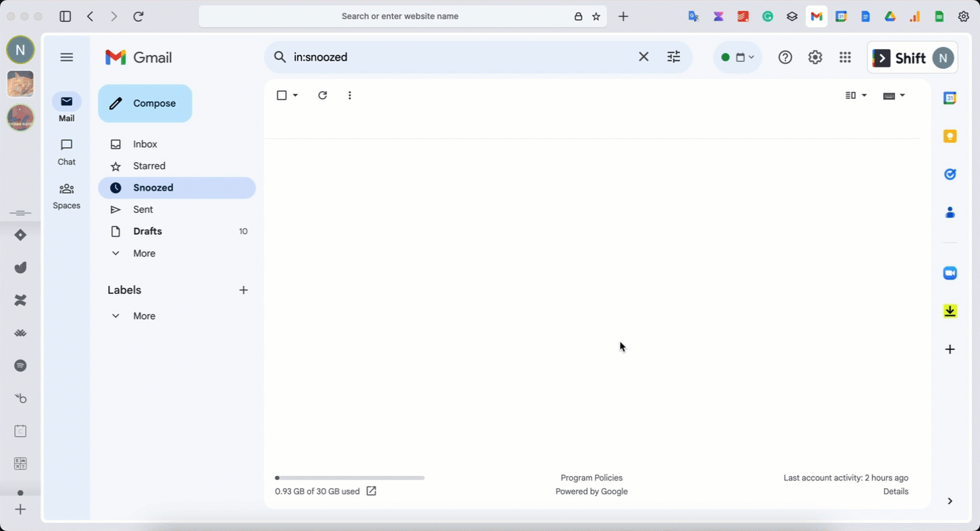Reload the page in Shift toolbar
Image resolution: width=980 pixels, height=531 pixels.
click(138, 16)
